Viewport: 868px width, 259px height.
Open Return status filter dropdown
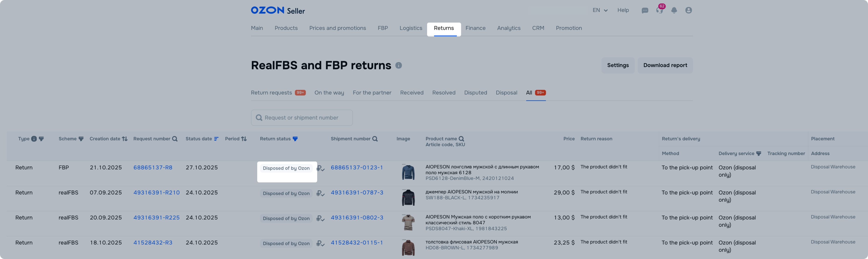pos(295,139)
